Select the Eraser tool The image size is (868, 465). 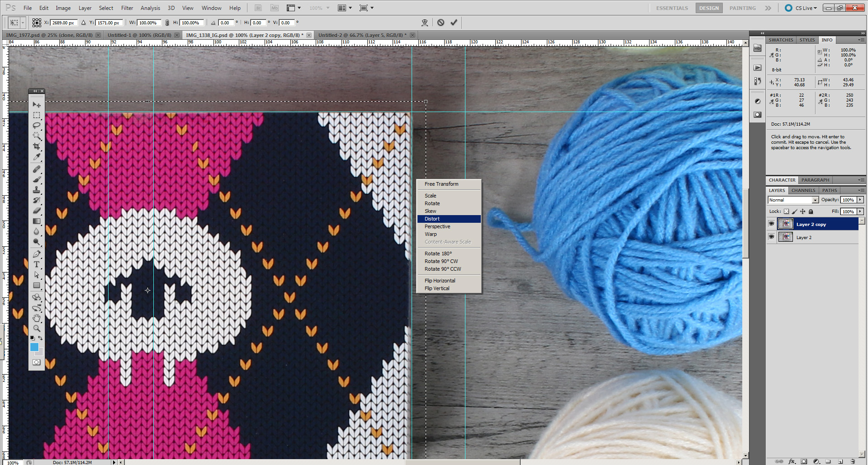pos(37,211)
